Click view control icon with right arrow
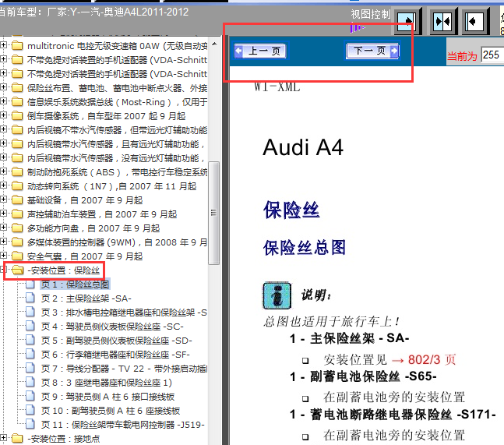Screen dimensions: 504x445 407,22
